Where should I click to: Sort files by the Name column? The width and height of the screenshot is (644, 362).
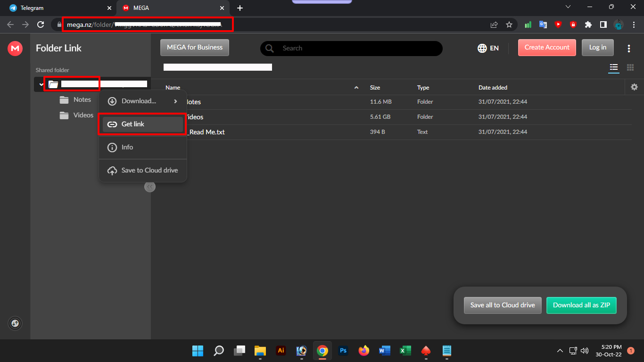point(173,88)
